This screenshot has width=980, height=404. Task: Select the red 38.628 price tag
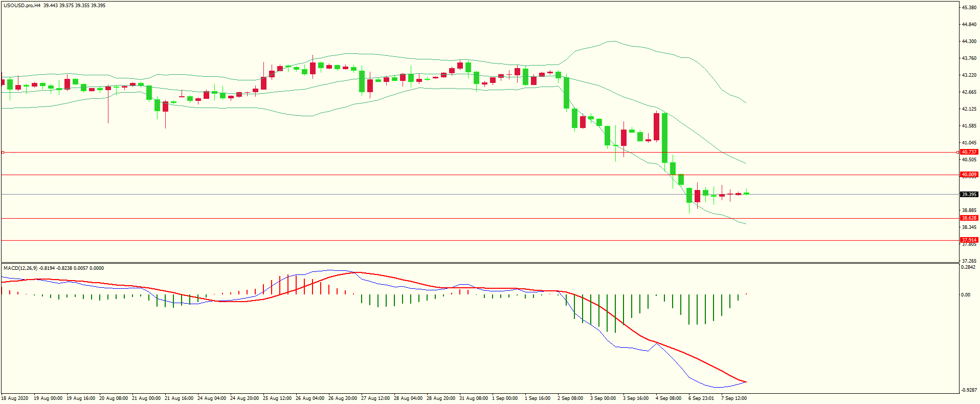click(x=969, y=218)
